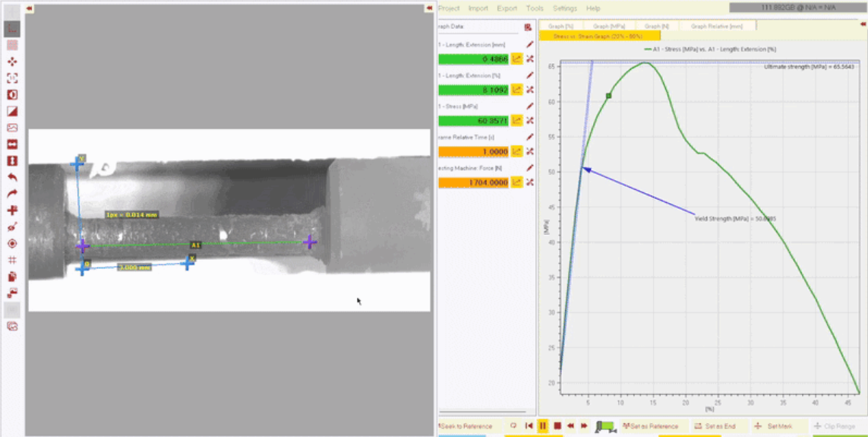Select the move/pan tool in left toolbar
868x437 pixels.
(x=12, y=62)
